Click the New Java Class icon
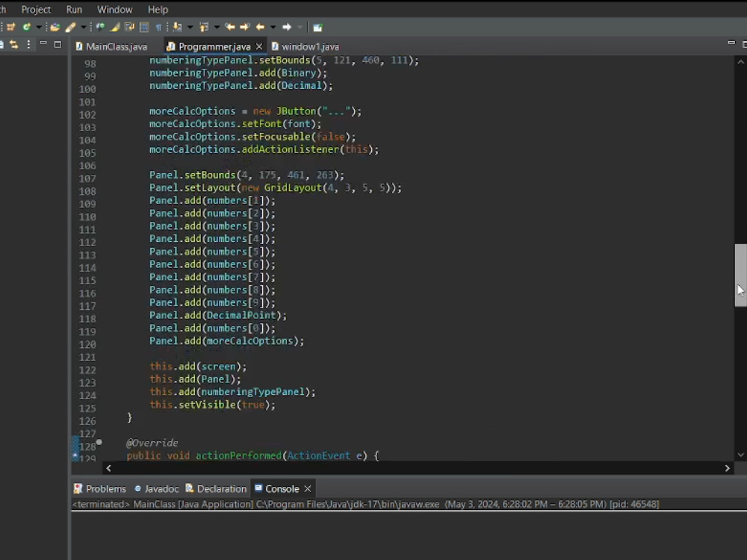Screen dimensions: 747x560 click(x=26, y=27)
